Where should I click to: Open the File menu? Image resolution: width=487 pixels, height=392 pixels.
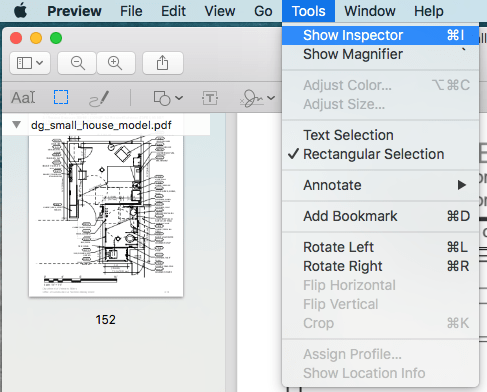point(131,11)
